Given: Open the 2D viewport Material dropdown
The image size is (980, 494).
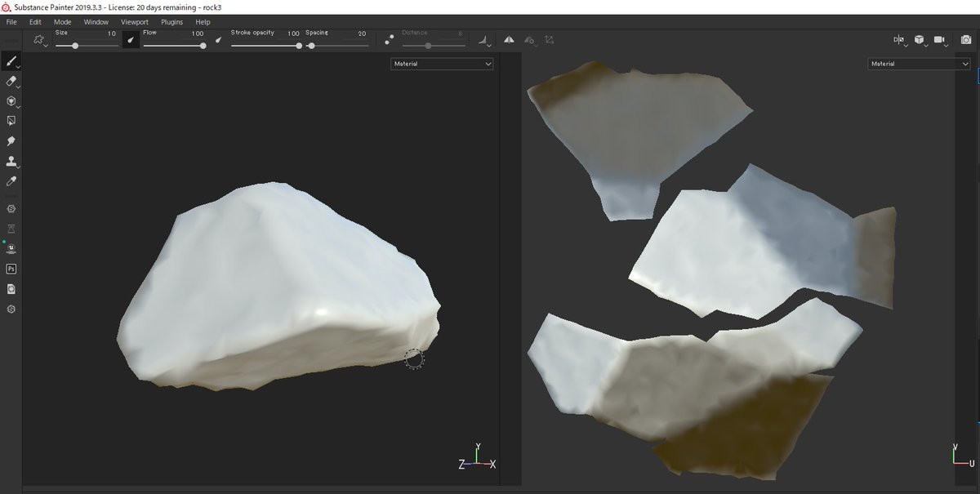Looking at the screenshot, I should tap(919, 64).
